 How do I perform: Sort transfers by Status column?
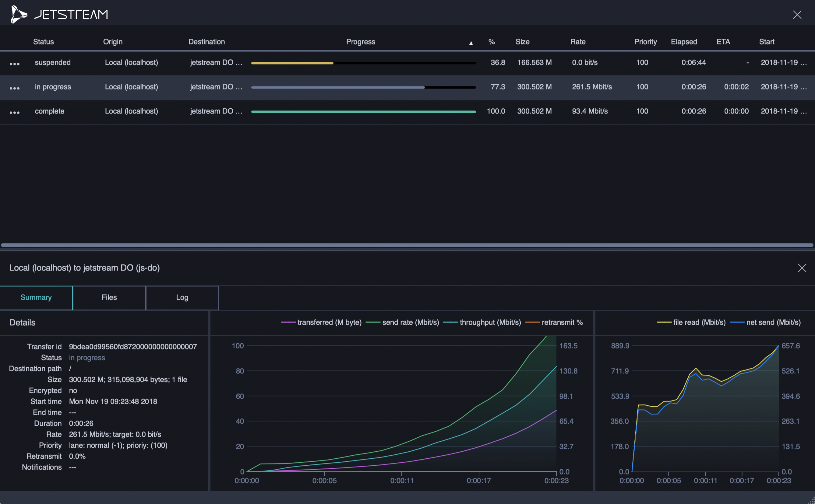coord(43,42)
